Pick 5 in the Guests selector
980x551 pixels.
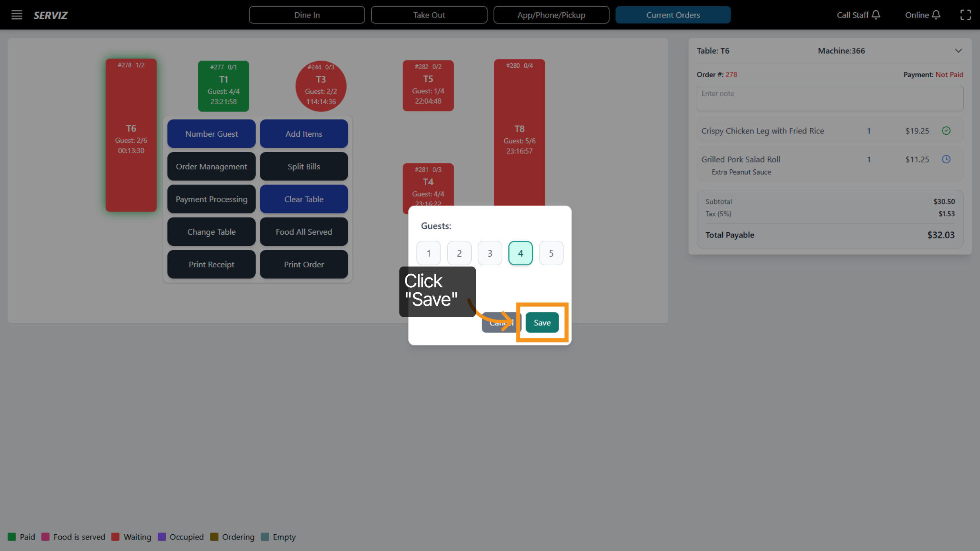551,253
